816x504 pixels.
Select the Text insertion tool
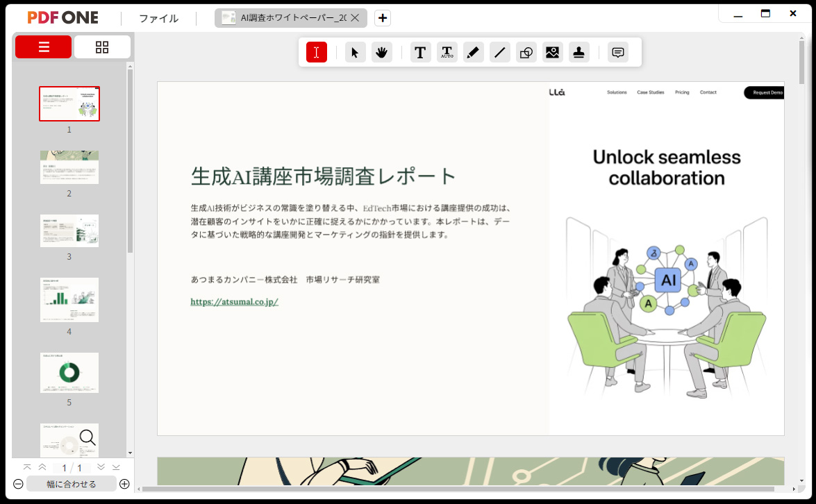[x=420, y=52]
